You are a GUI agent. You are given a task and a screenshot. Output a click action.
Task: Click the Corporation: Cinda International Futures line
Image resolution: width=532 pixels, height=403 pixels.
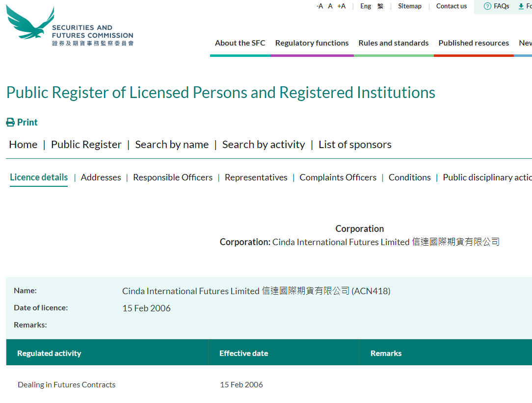coord(360,242)
